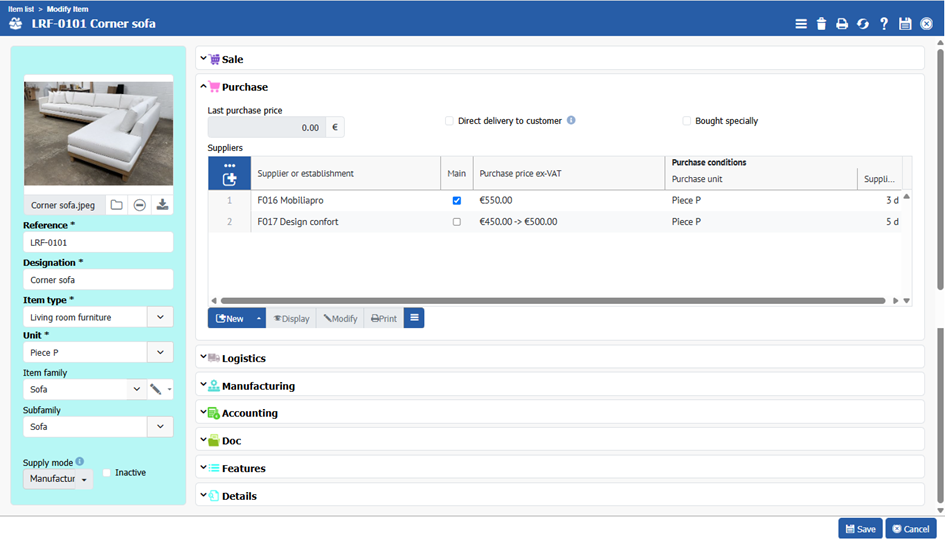Click the floppy disk save icon in header
Viewport: 945px width, 542px height.
click(905, 24)
